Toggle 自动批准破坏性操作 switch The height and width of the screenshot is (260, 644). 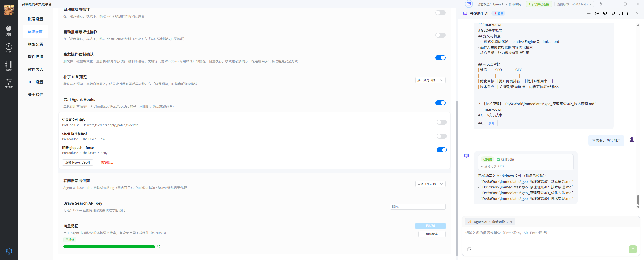440,35
